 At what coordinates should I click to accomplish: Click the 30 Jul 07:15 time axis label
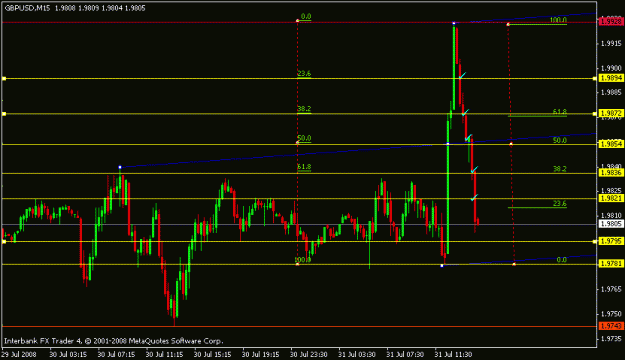(116, 354)
